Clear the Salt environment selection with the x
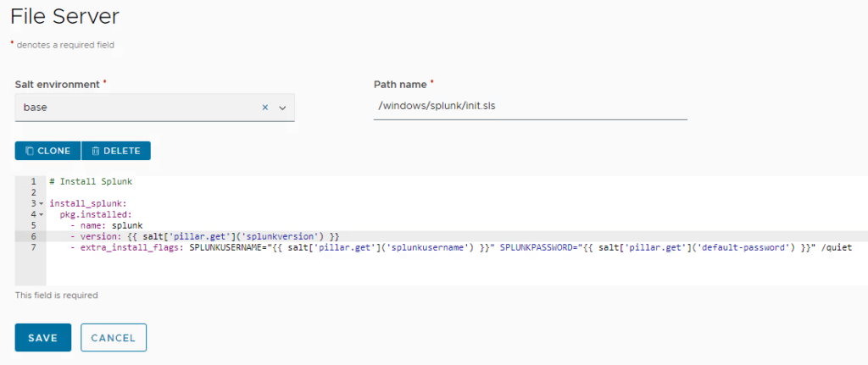The image size is (868, 365). click(264, 108)
